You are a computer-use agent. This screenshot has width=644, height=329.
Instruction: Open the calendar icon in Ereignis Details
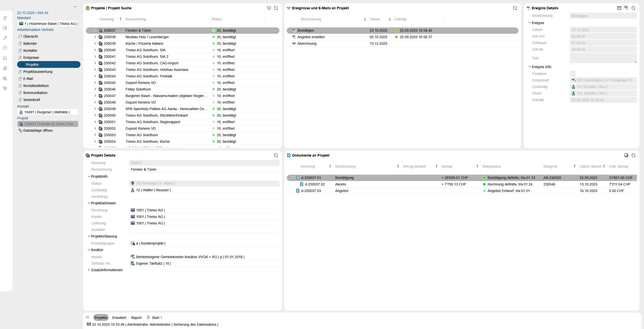click(619, 8)
